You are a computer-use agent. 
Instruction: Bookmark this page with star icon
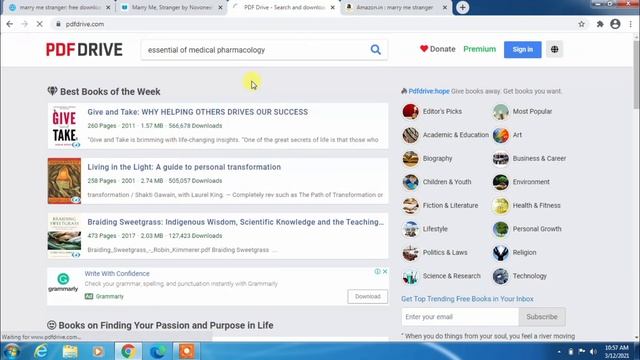(581, 24)
